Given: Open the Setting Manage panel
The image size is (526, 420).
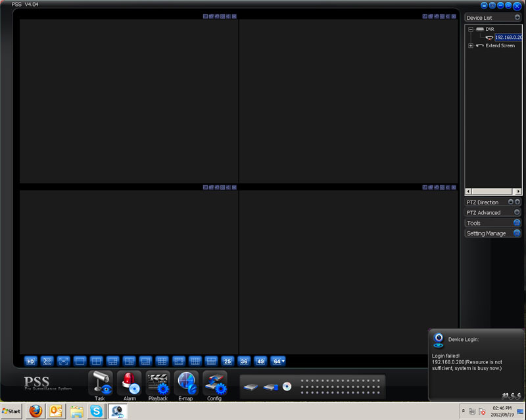Looking at the screenshot, I should (517, 234).
